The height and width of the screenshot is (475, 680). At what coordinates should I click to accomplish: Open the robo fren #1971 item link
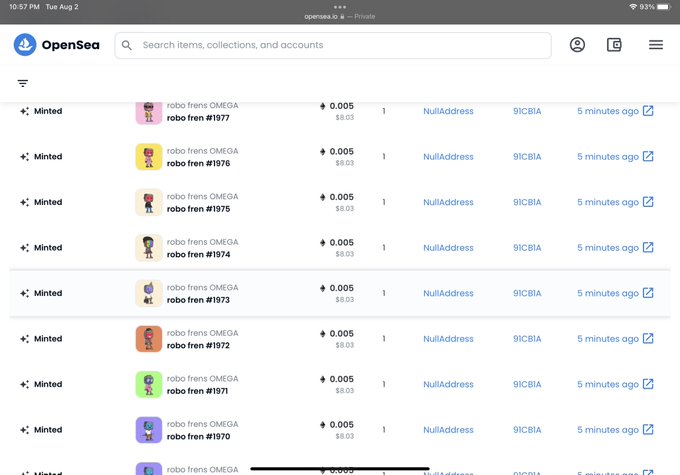[x=197, y=391]
